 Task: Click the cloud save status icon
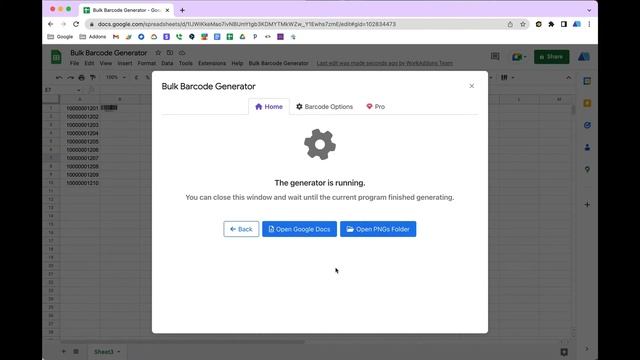(x=182, y=53)
